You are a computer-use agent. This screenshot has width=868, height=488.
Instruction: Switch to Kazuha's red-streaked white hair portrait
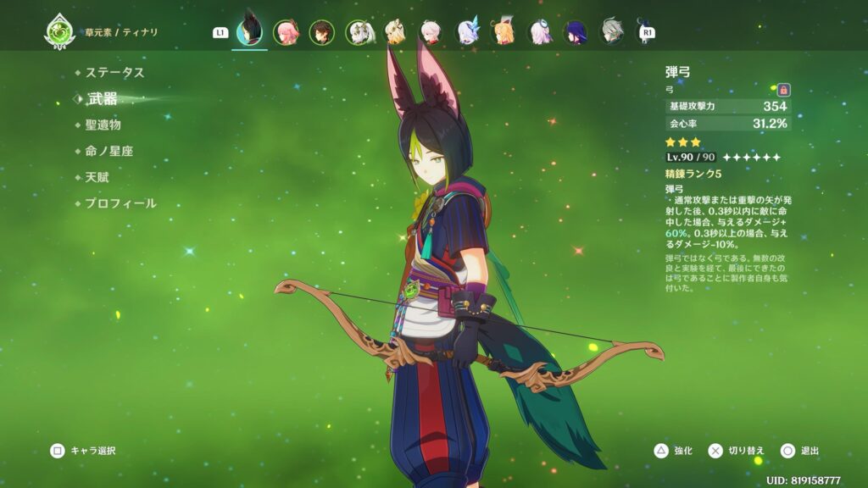tap(431, 32)
